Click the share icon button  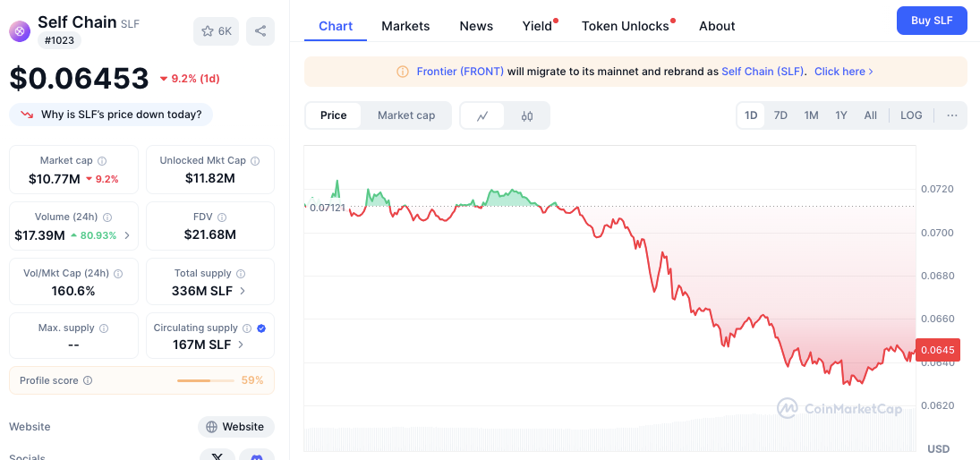260,31
